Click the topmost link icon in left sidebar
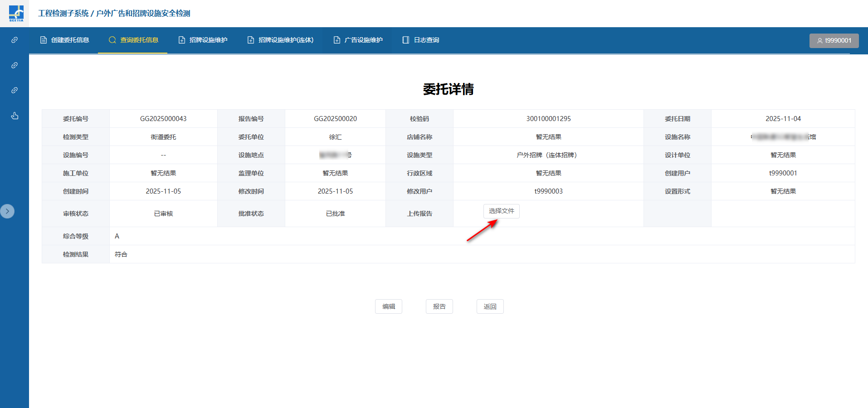Image resolution: width=868 pixels, height=408 pixels. click(15, 40)
